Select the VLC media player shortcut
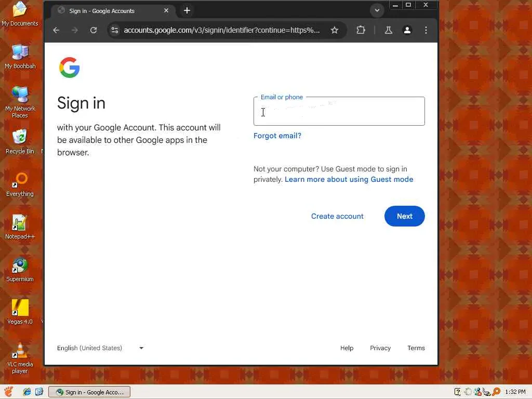Viewport: 532px width, 399px height. pyautogui.click(x=20, y=358)
